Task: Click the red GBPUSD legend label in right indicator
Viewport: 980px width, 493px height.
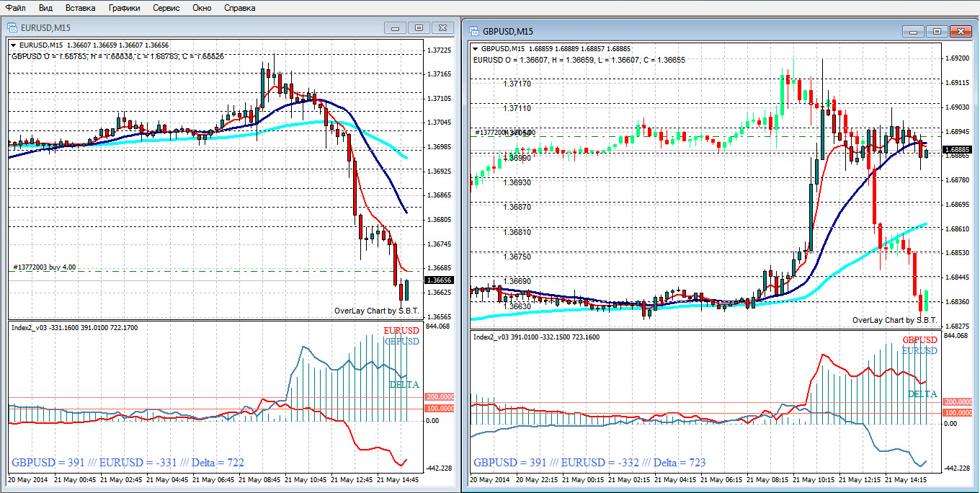Action: pos(920,340)
